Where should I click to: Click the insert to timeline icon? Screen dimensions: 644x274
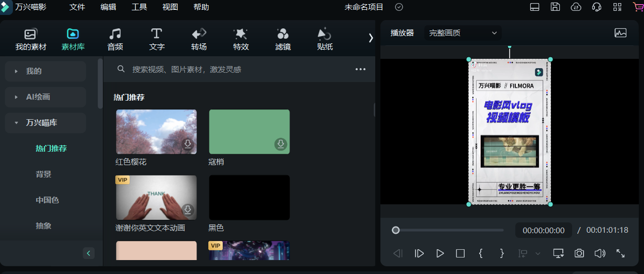(523, 253)
